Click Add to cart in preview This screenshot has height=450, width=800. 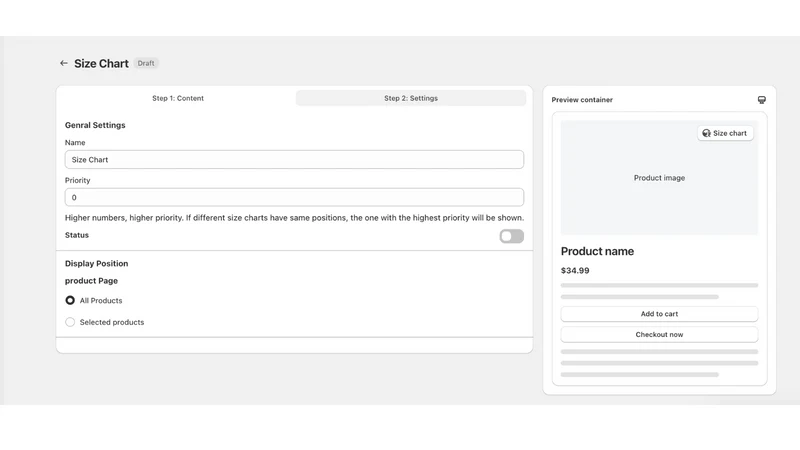click(659, 314)
